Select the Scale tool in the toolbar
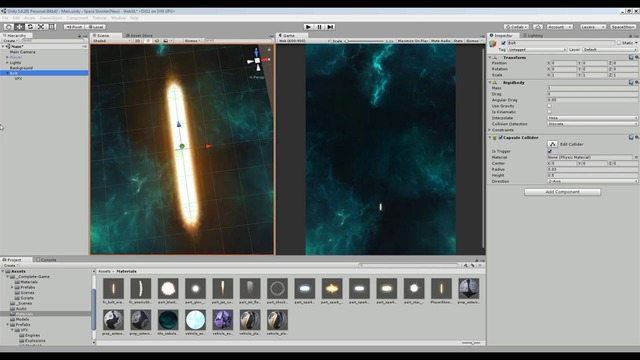Screen dimensions: 640x360 41,27
